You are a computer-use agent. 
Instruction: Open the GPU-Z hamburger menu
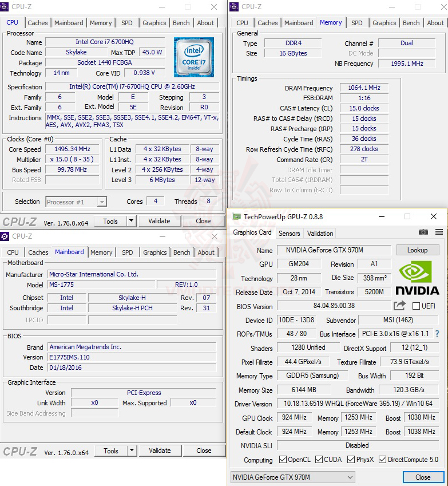[x=439, y=232]
